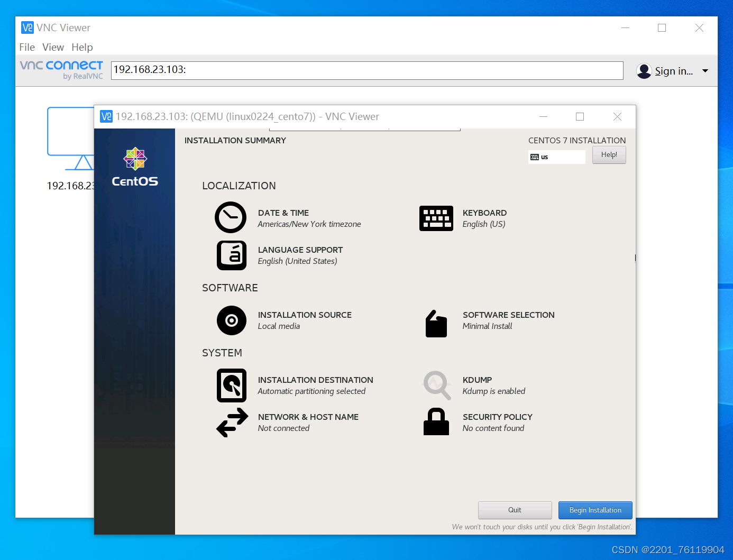733x560 pixels.
Task: Click Sign in... link
Action: [674, 71]
